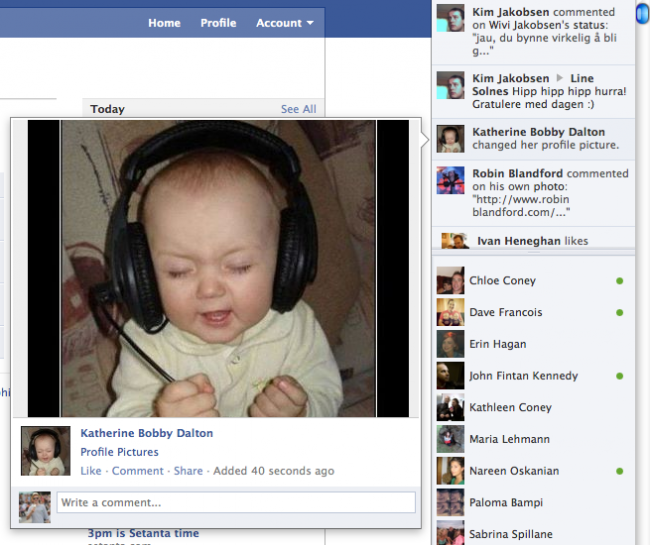Click Kathleen Coney's chat avatar
The width and height of the screenshot is (650, 545).
[450, 407]
